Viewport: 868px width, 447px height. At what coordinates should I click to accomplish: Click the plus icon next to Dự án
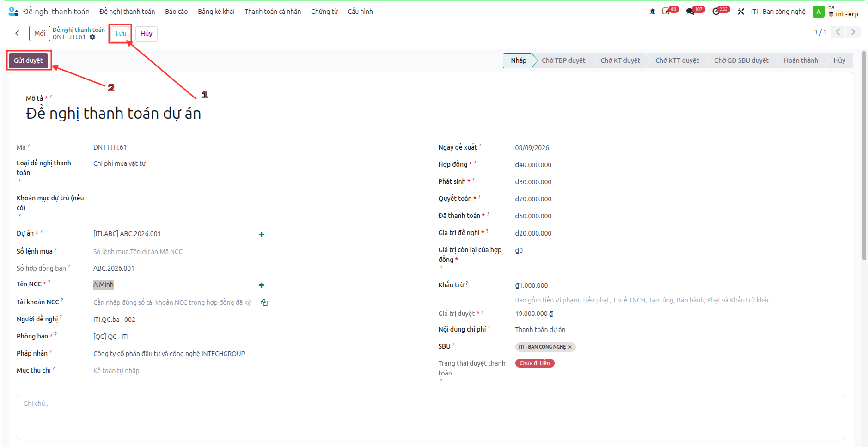click(x=262, y=234)
